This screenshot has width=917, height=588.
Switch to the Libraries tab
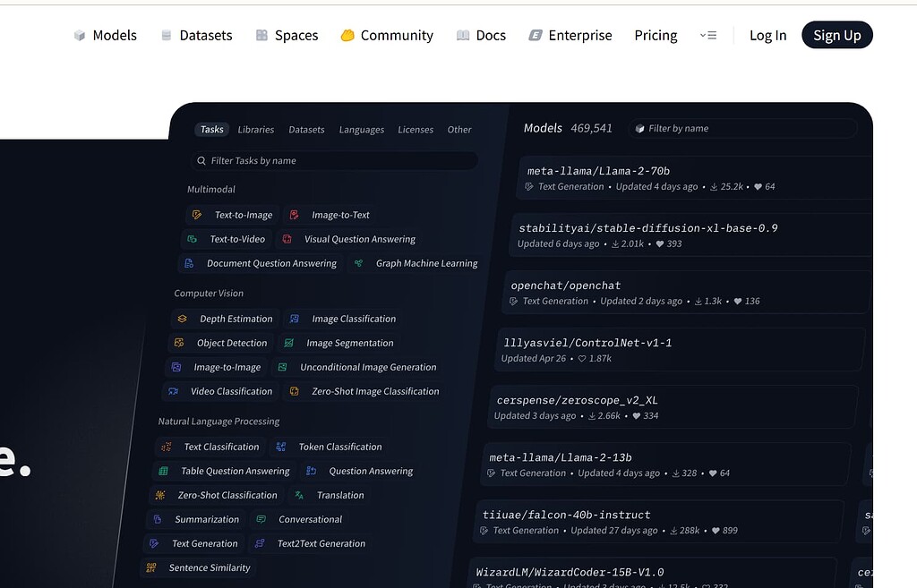(x=255, y=130)
